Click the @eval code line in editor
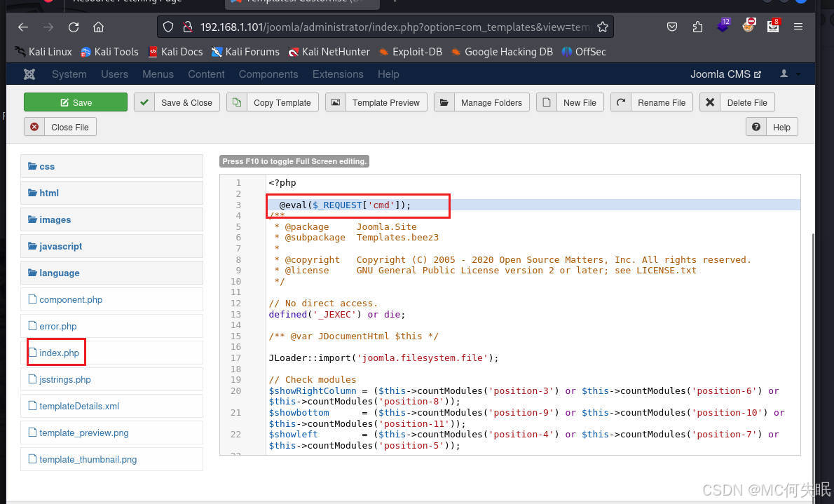 (345, 205)
